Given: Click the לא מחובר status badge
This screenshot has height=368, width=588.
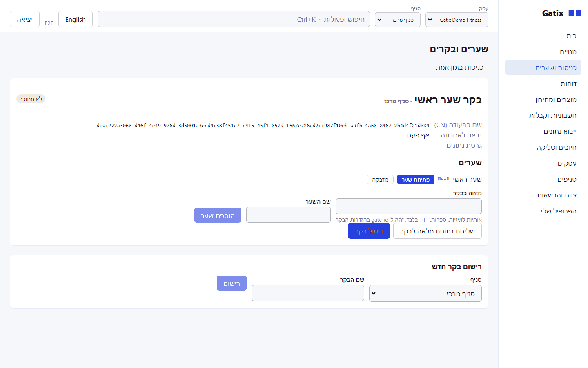Looking at the screenshot, I should coord(31,99).
